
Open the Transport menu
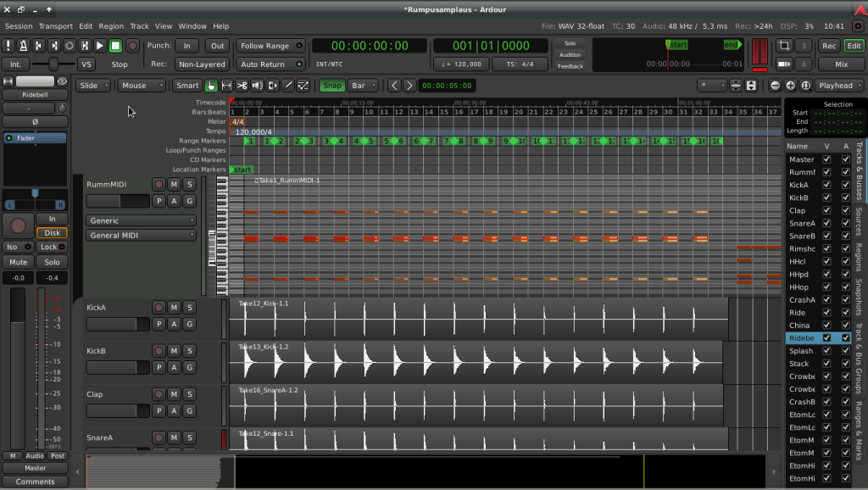click(56, 26)
